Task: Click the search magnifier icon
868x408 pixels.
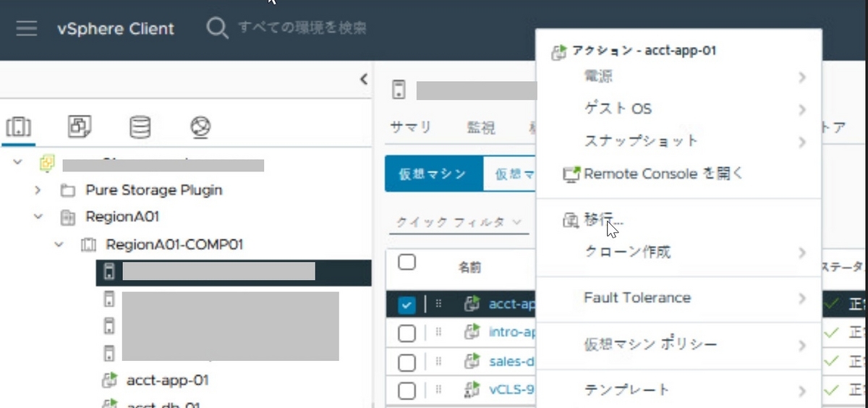Action: coord(217,29)
